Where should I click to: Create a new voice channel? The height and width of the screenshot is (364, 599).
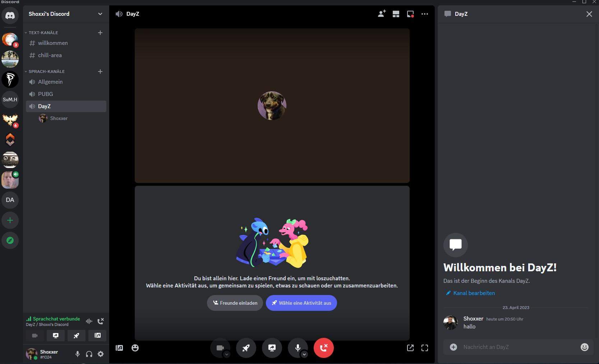point(100,72)
